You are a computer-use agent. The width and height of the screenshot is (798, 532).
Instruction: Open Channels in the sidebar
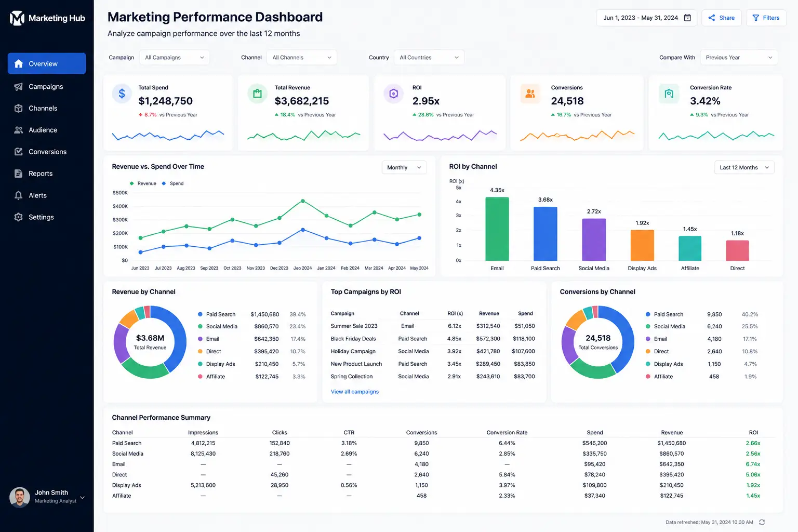click(47, 109)
